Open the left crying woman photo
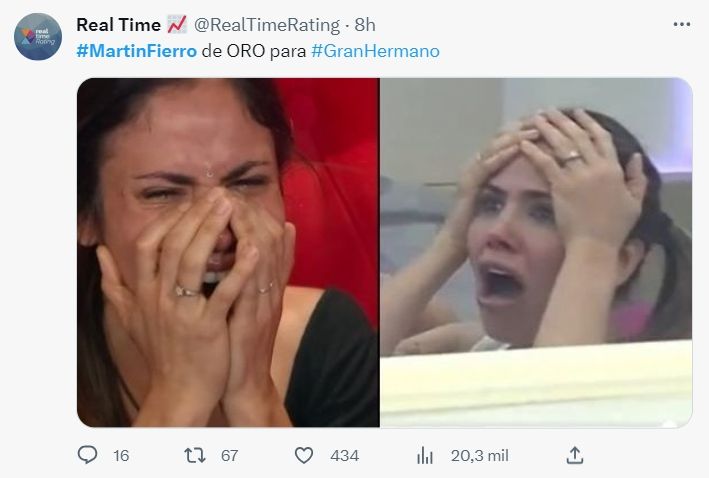Viewport: 709px width, 478px height. [228, 252]
